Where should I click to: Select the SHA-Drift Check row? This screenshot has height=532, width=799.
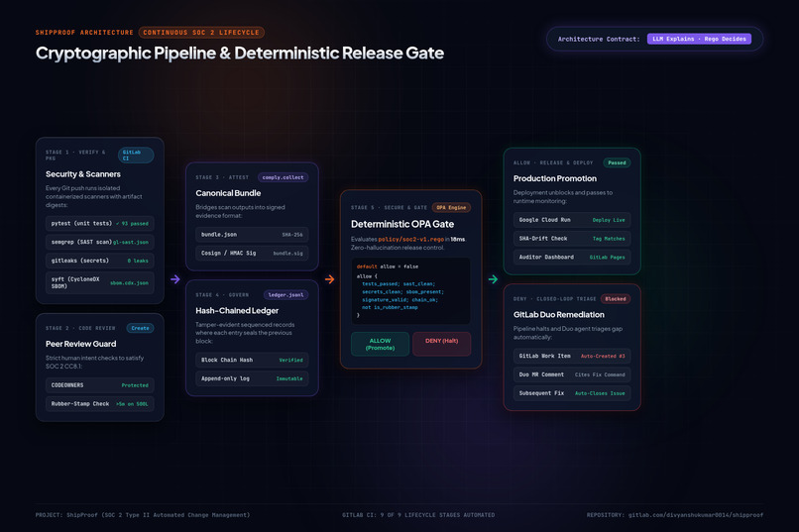572,238
